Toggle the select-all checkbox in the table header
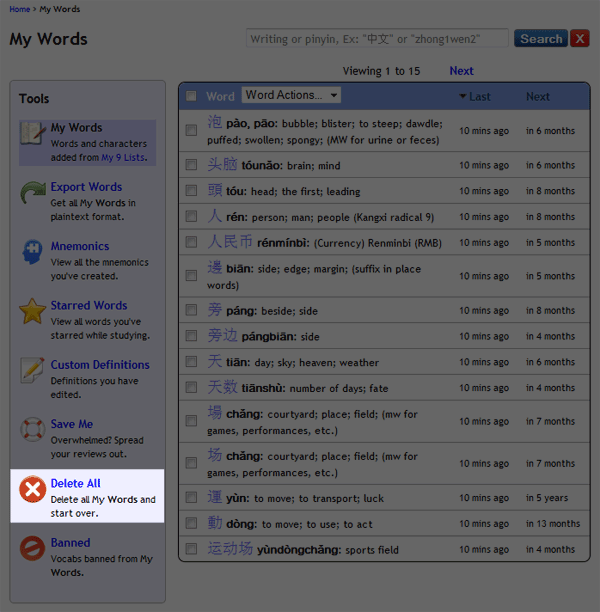 tap(191, 96)
